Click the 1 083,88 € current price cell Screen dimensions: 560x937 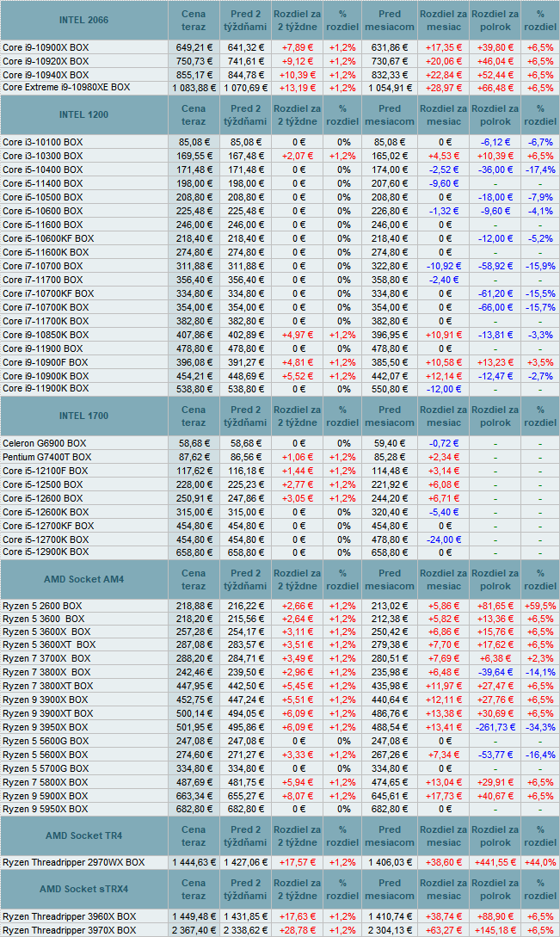[x=194, y=88]
